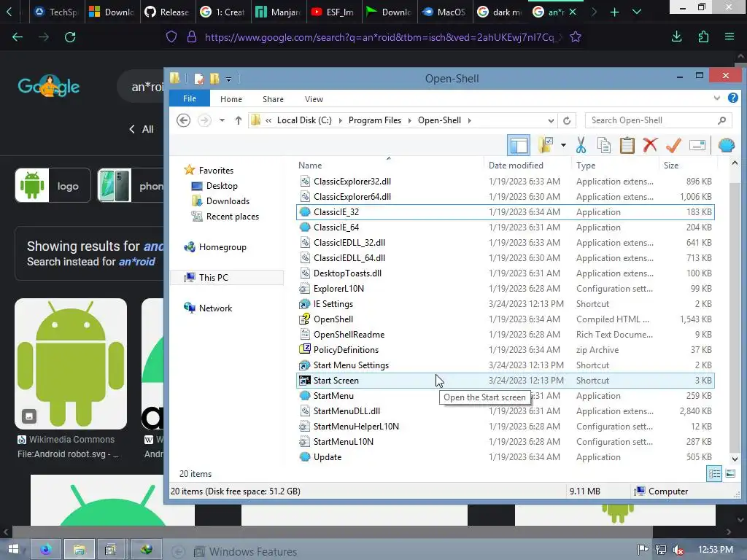Bookmark this page with the star icon
The height and width of the screenshot is (560, 747).
(576, 37)
